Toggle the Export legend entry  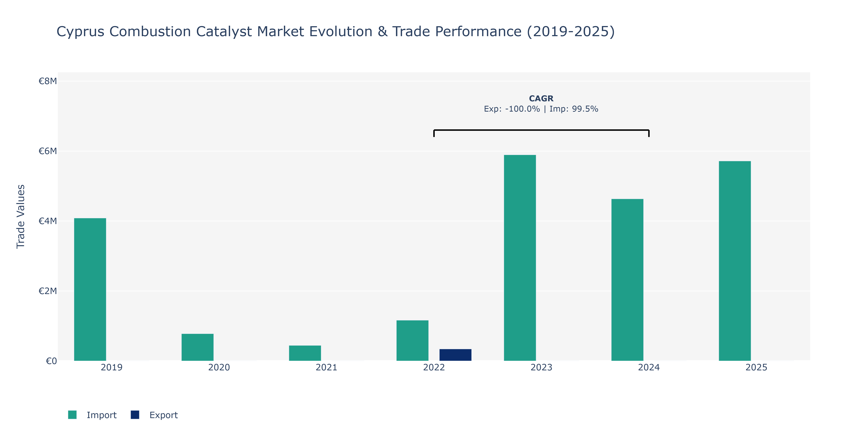pyautogui.click(x=154, y=415)
